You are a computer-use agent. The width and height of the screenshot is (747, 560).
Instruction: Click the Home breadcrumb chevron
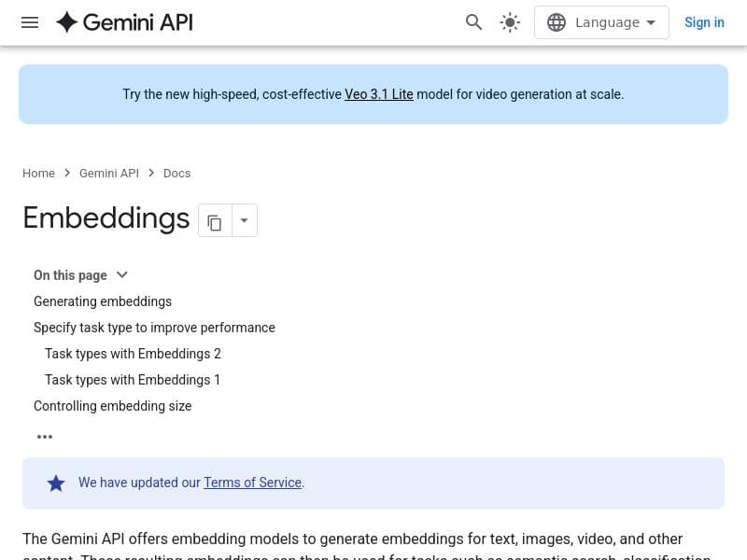(x=66, y=173)
